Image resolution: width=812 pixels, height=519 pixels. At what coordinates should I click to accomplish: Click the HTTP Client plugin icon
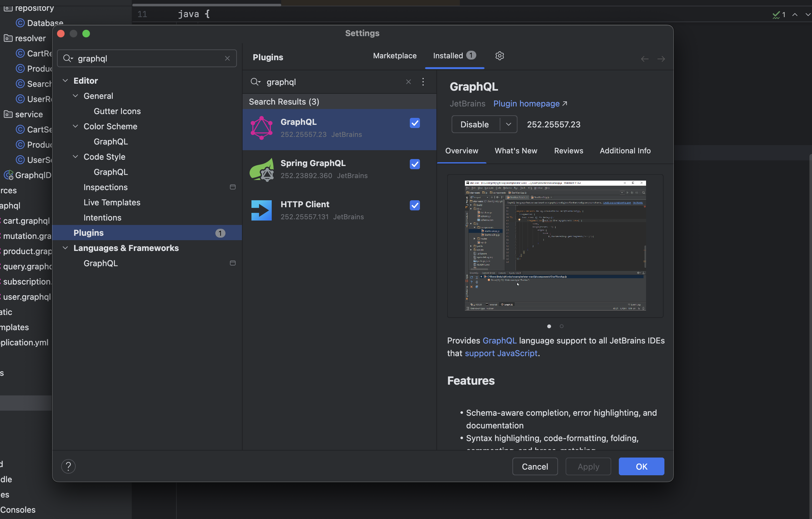262,210
